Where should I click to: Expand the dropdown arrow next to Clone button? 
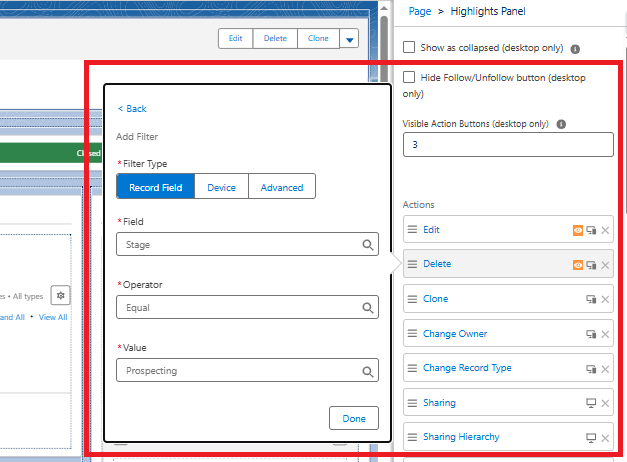point(348,39)
